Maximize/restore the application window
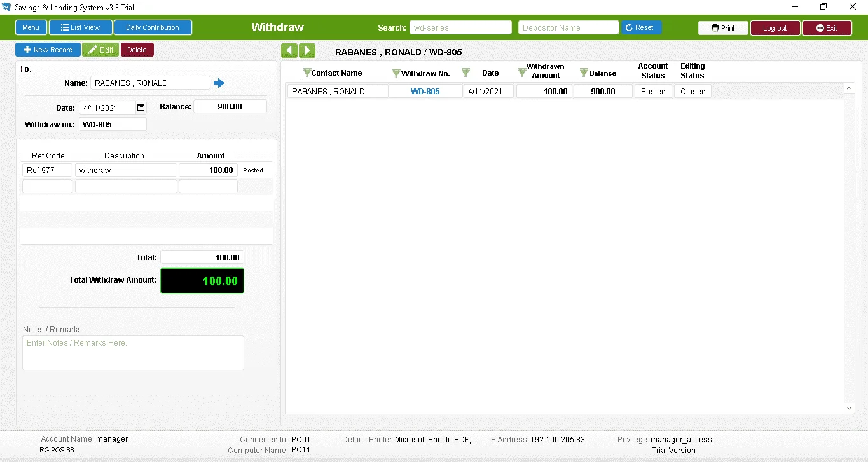This screenshot has width=868, height=462. pyautogui.click(x=823, y=7)
